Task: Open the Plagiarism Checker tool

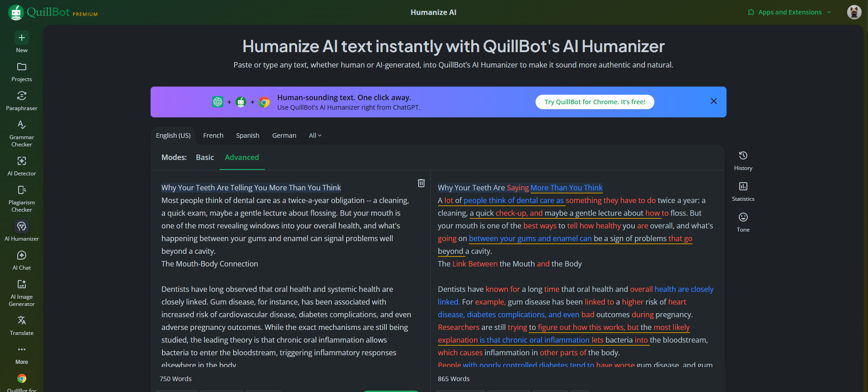Action: [21, 190]
